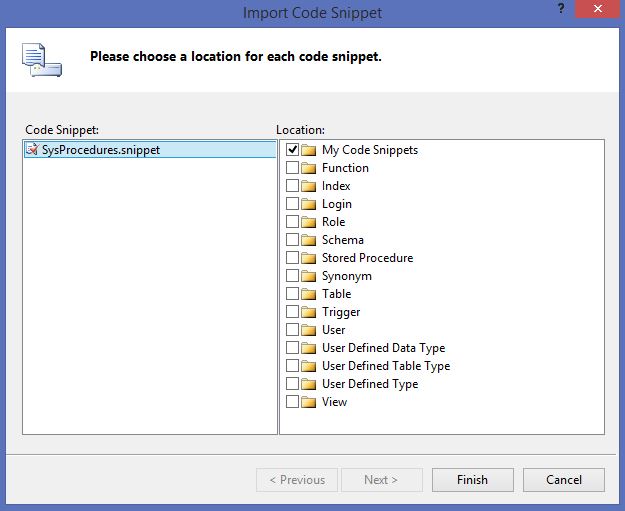625x511 pixels.
Task: Close the Import Code Snippet dialog
Action: point(597,9)
